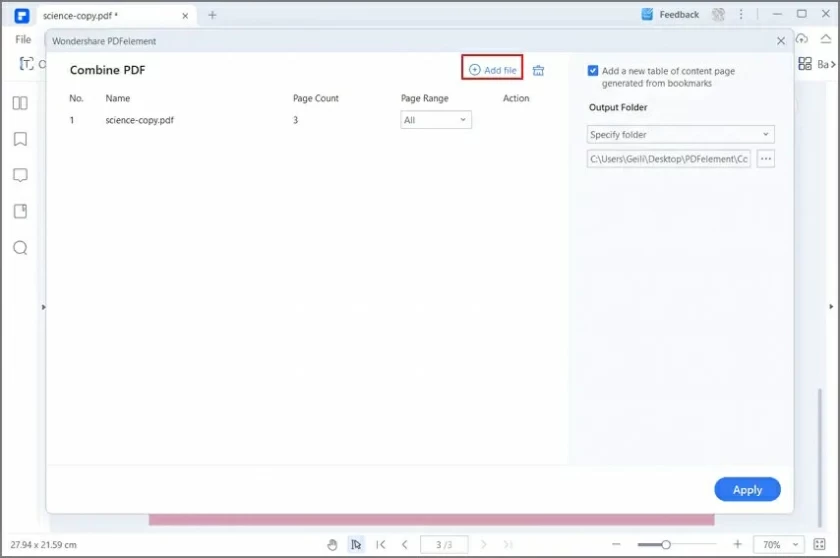Click the page number field 3/3
The width and height of the screenshot is (840, 558).
pos(444,545)
